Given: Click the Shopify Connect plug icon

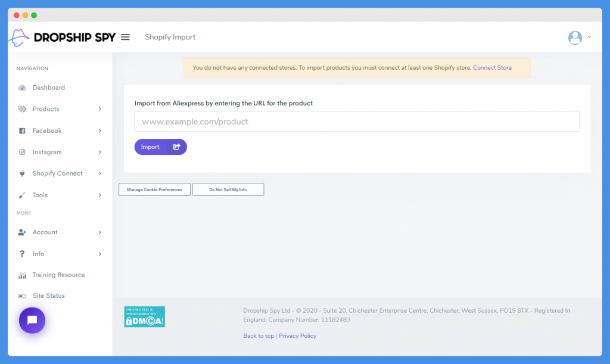Looking at the screenshot, I should (x=22, y=173).
